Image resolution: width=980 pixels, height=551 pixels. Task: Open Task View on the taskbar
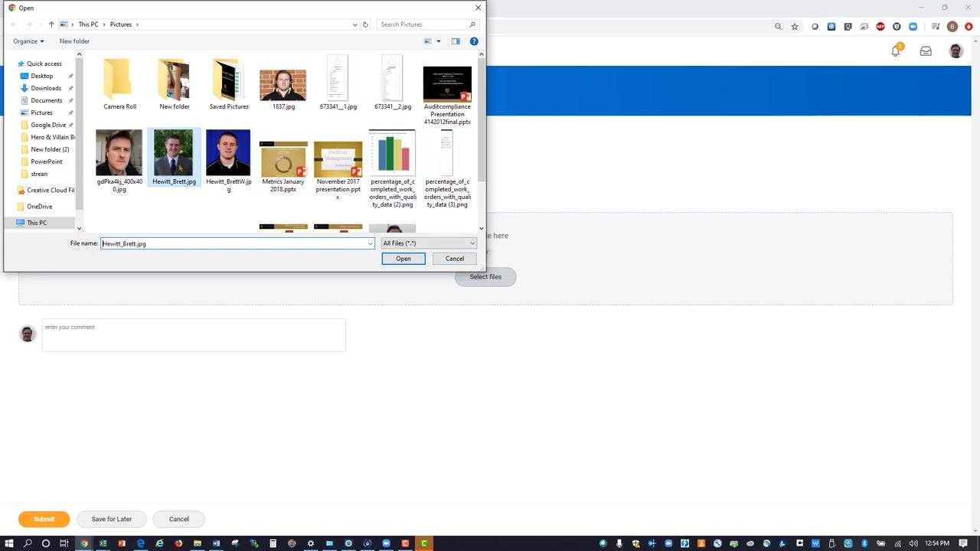click(65, 543)
